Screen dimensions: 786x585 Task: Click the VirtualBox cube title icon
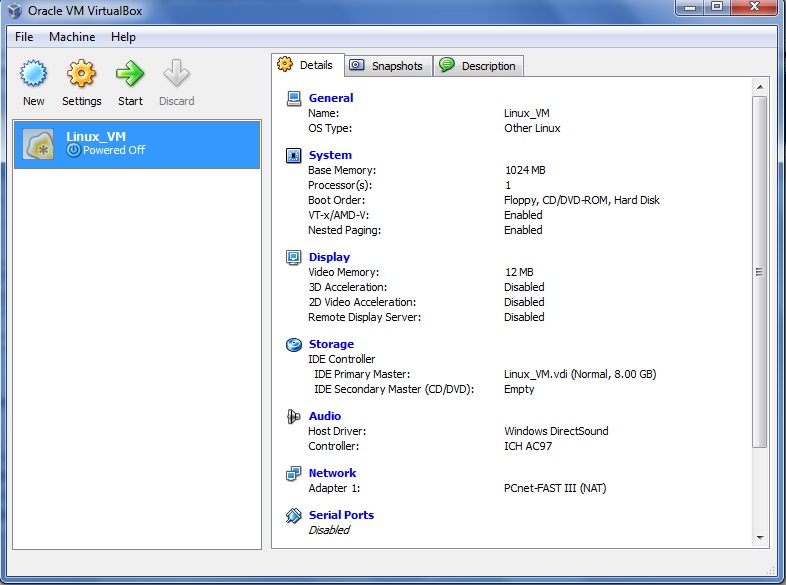(15, 11)
